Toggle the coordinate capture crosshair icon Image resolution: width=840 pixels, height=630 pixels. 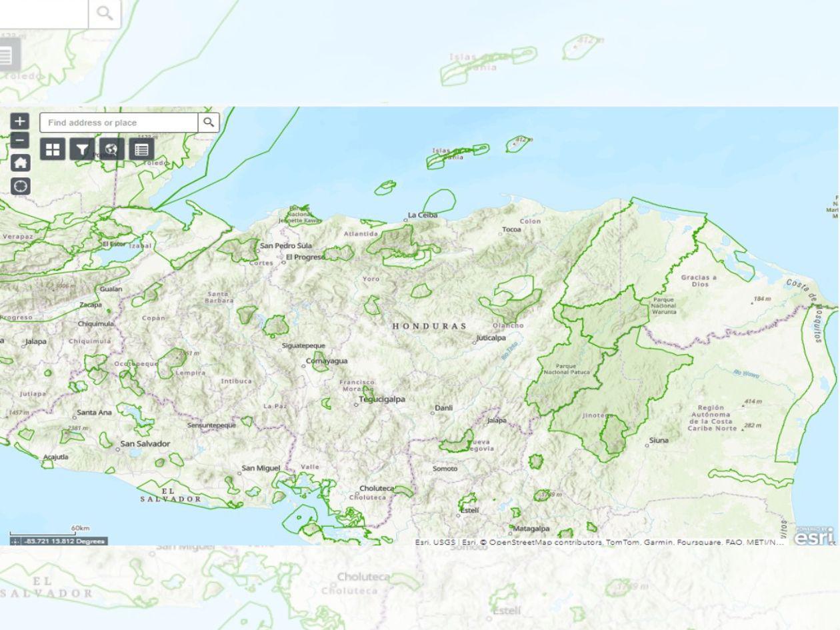(x=15, y=541)
